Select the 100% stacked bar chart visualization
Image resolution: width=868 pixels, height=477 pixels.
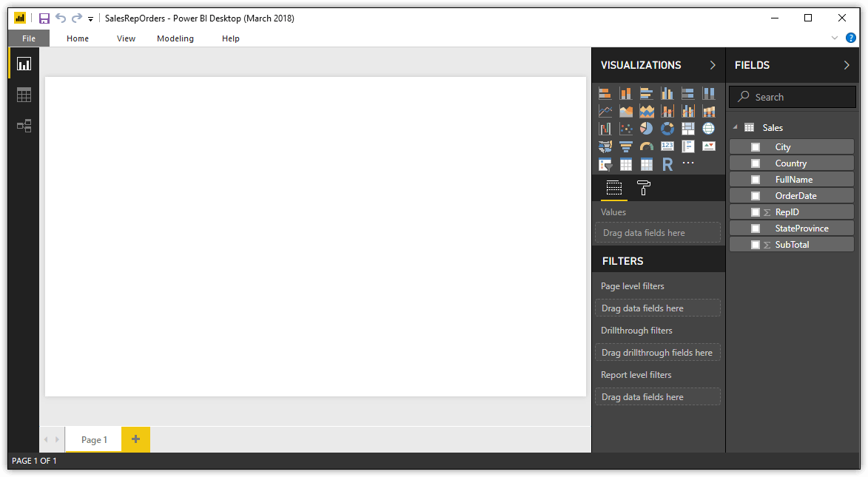pos(687,93)
